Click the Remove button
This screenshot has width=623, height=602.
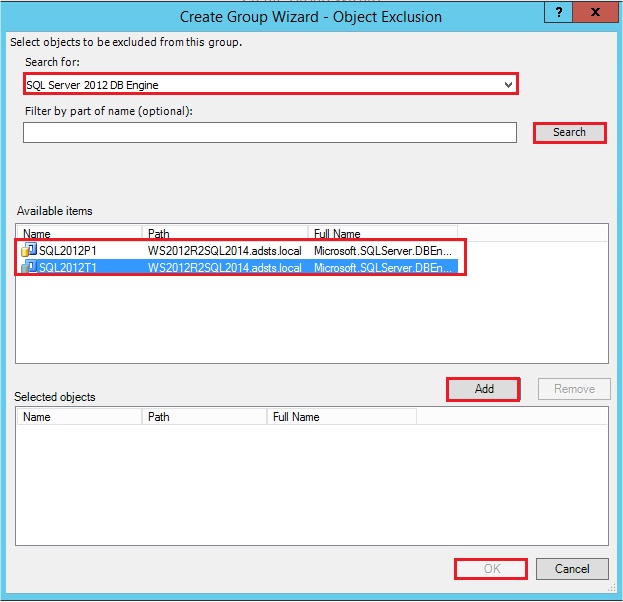point(574,389)
